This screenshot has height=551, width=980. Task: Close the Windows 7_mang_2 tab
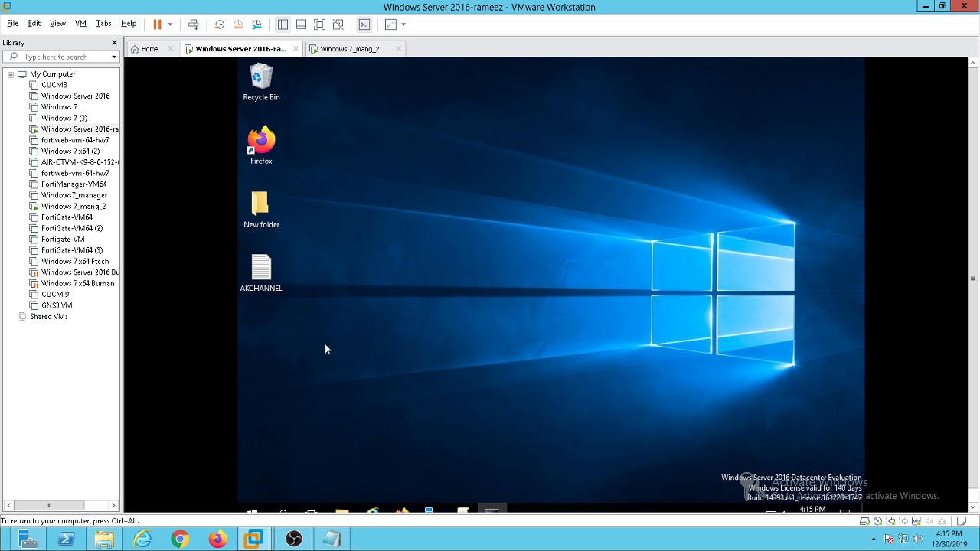point(398,49)
